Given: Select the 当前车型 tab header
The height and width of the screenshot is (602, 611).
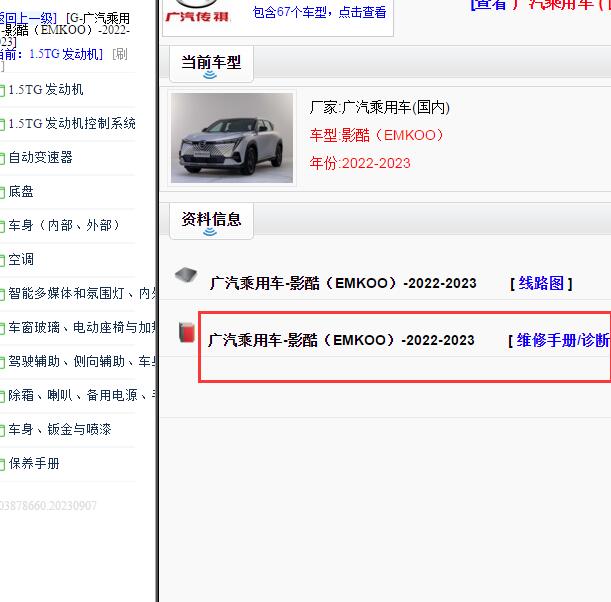Looking at the screenshot, I should (x=211, y=64).
